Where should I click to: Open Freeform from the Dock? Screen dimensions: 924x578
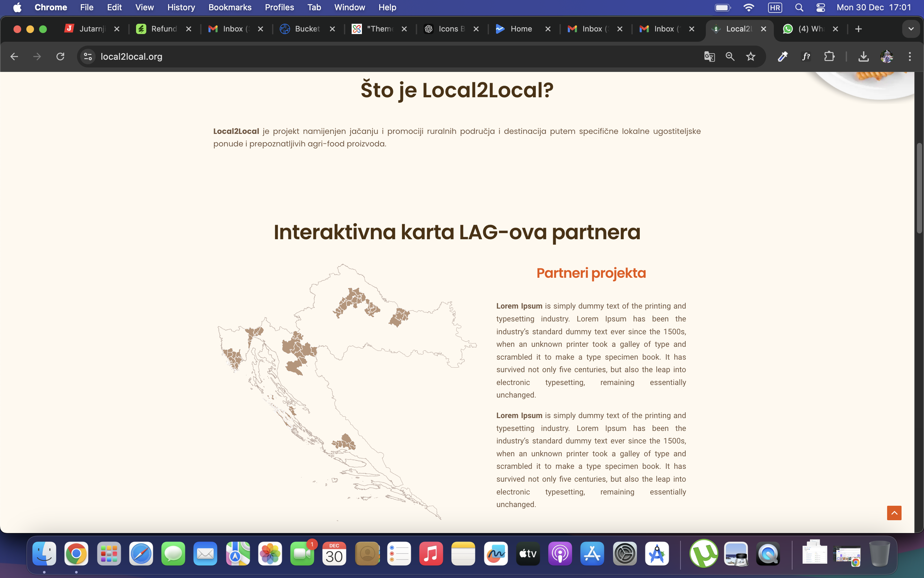click(496, 554)
